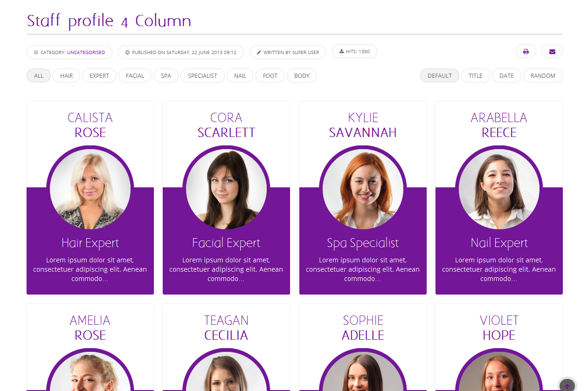Click the email envelope icon button
Screen dimensions: 588x391
pos(552,52)
